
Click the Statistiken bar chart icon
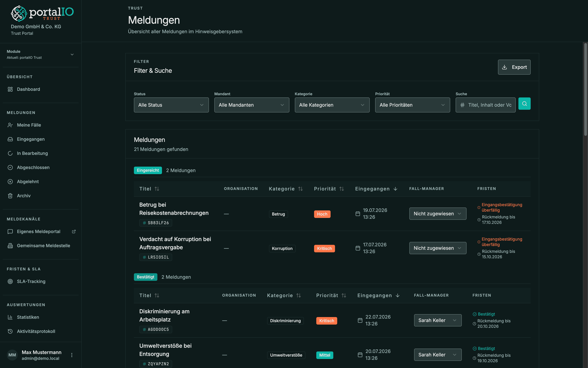[x=10, y=317]
